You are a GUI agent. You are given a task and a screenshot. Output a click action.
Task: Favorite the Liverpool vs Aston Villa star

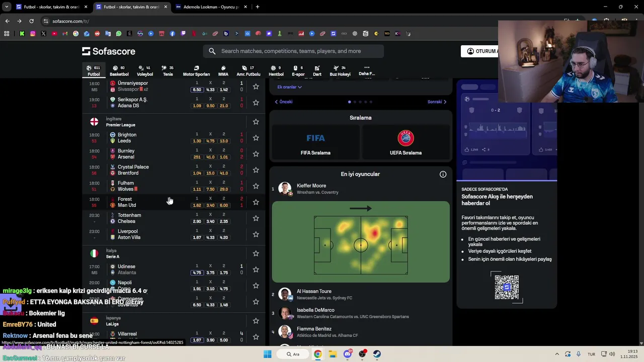click(x=256, y=234)
